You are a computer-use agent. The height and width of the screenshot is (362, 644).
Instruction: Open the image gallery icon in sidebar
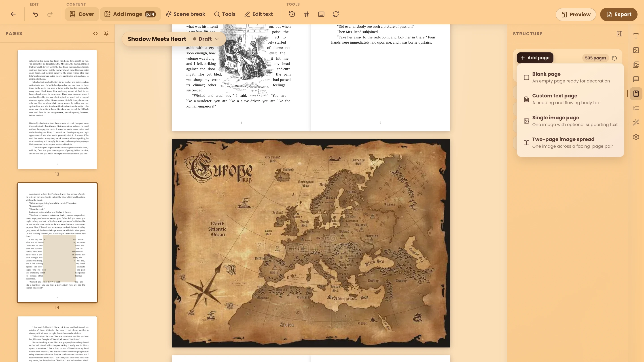click(x=636, y=65)
